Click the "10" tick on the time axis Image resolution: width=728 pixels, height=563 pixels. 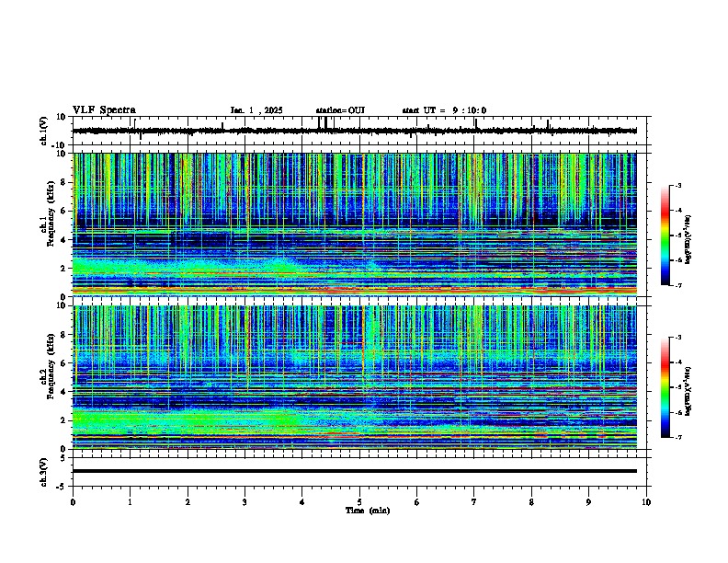click(x=646, y=502)
